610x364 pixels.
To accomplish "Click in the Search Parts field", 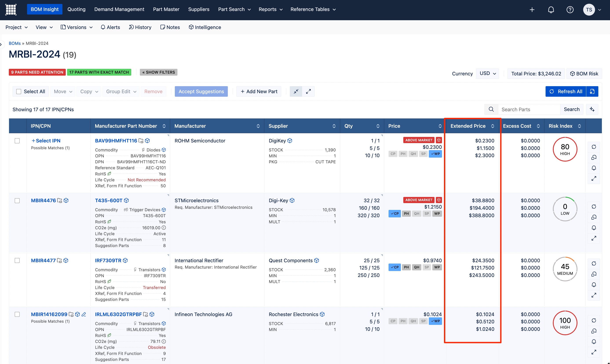I will click(x=529, y=109).
